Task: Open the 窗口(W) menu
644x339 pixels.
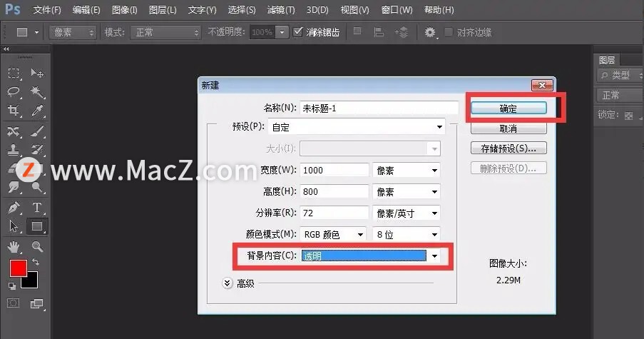Action: pos(397,10)
